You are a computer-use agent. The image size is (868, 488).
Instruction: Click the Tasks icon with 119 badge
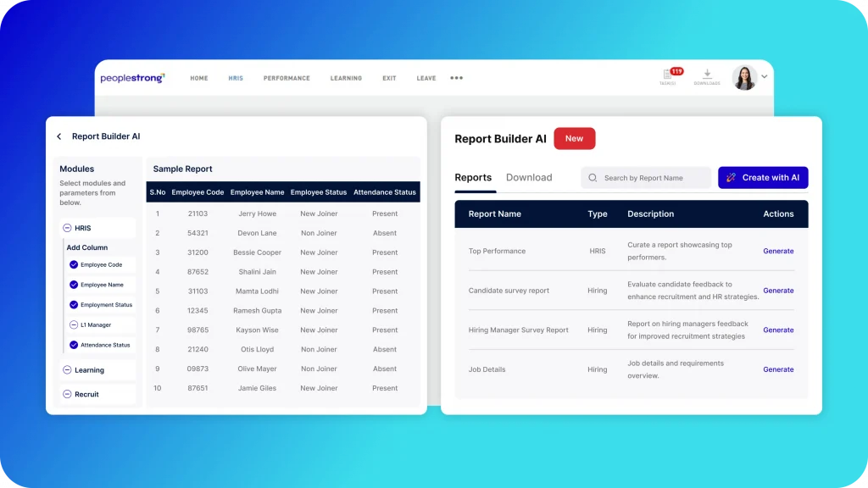(669, 76)
